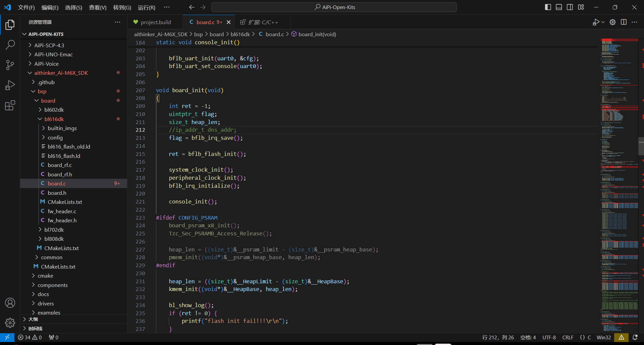
Task: Switch to the project.build tab
Action: pos(155,22)
